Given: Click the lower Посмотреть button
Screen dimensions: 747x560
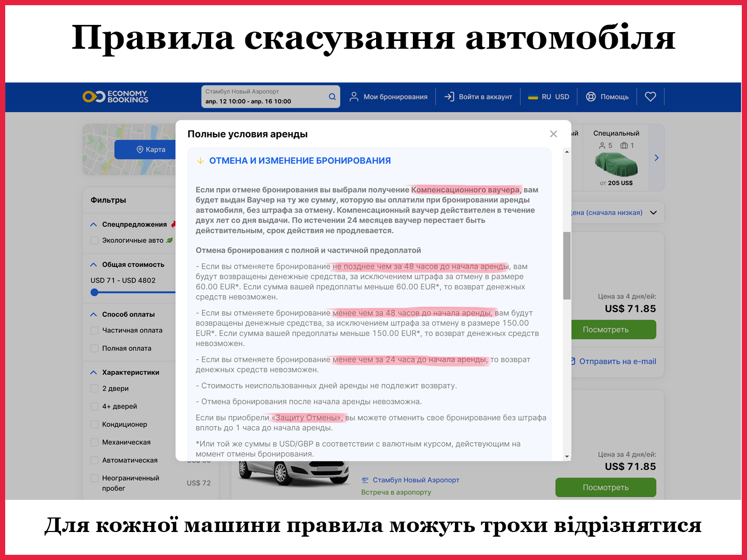Looking at the screenshot, I should point(605,487).
